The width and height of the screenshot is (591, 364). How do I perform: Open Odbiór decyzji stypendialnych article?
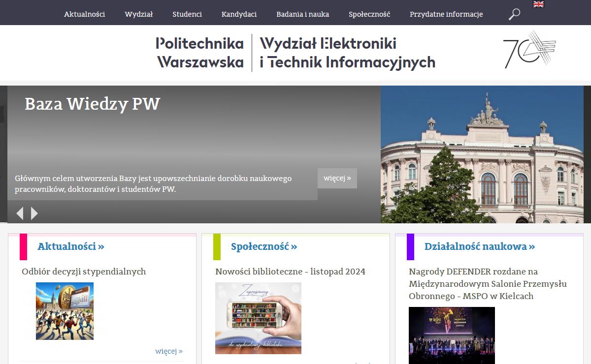84,272
